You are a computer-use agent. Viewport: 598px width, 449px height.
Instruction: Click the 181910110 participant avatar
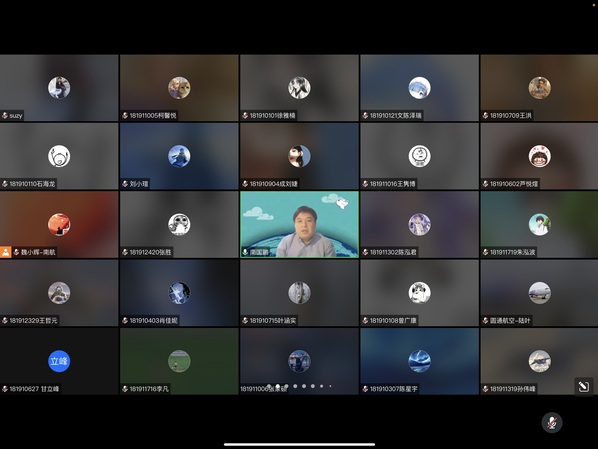pyautogui.click(x=59, y=156)
